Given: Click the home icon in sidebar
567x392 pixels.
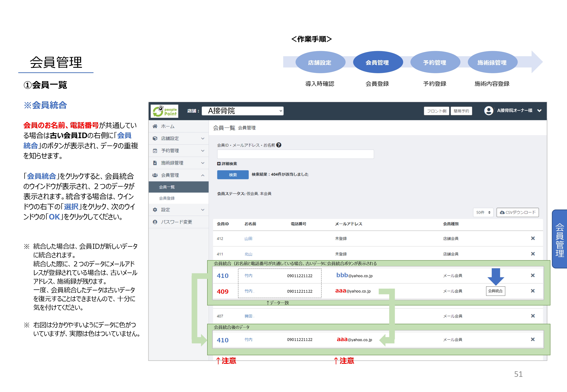Looking at the screenshot, I should (155, 126).
